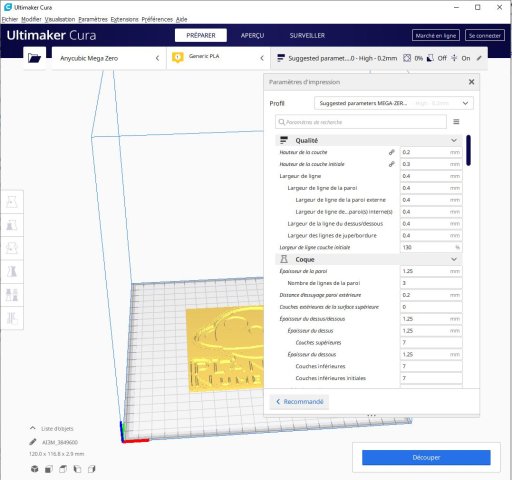Click the Découper button

426,457
